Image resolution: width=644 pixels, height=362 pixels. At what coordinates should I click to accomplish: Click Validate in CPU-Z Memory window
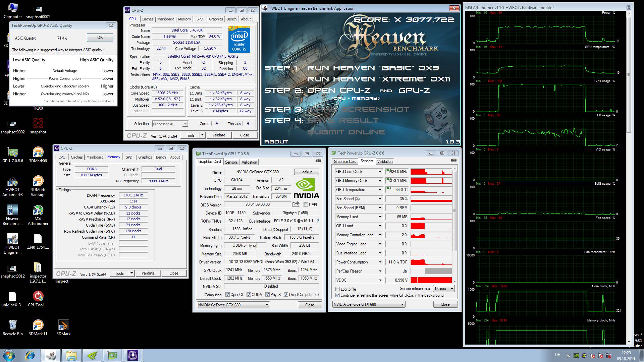click(148, 273)
